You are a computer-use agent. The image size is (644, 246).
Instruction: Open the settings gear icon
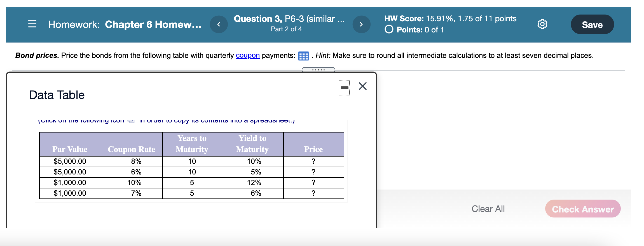542,24
